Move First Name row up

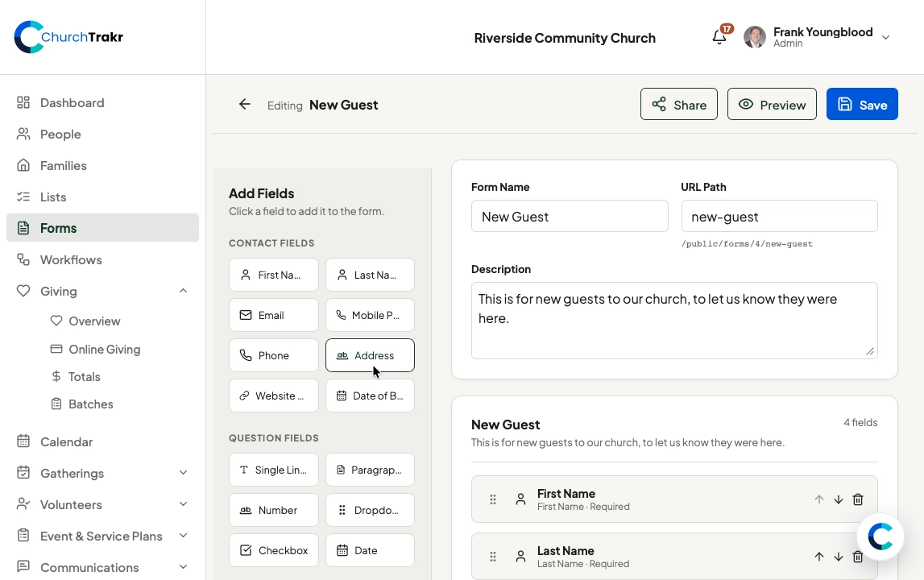tap(819, 499)
